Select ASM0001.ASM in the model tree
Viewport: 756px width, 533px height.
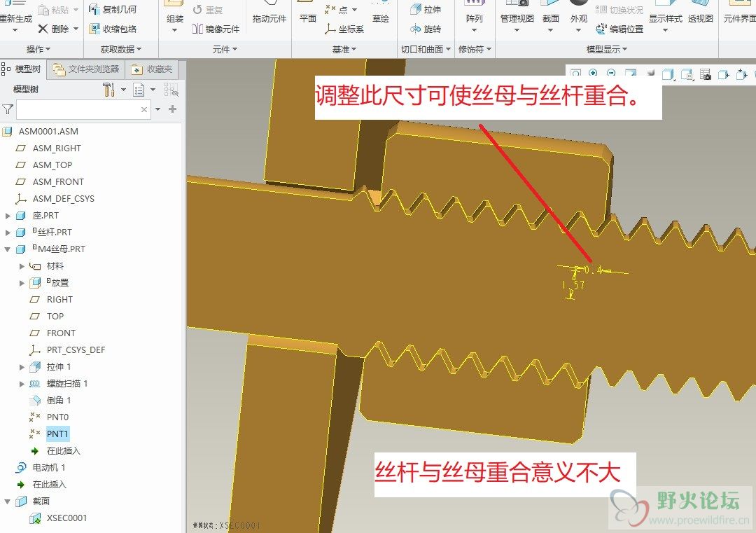tap(48, 131)
